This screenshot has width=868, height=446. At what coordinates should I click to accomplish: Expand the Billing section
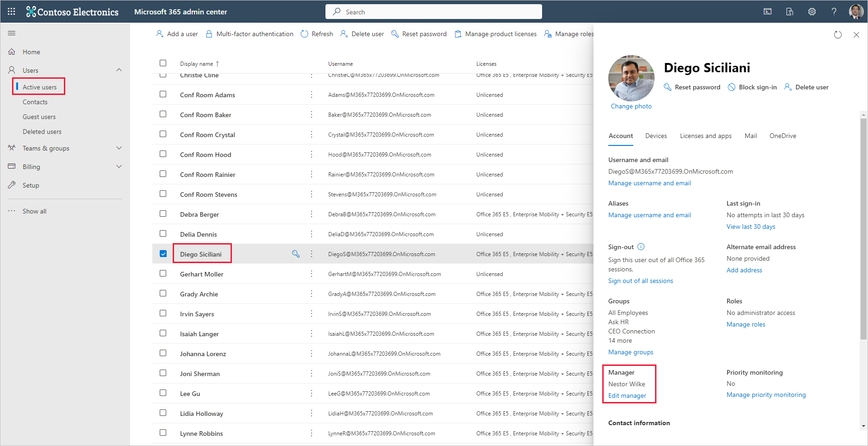pos(119,166)
